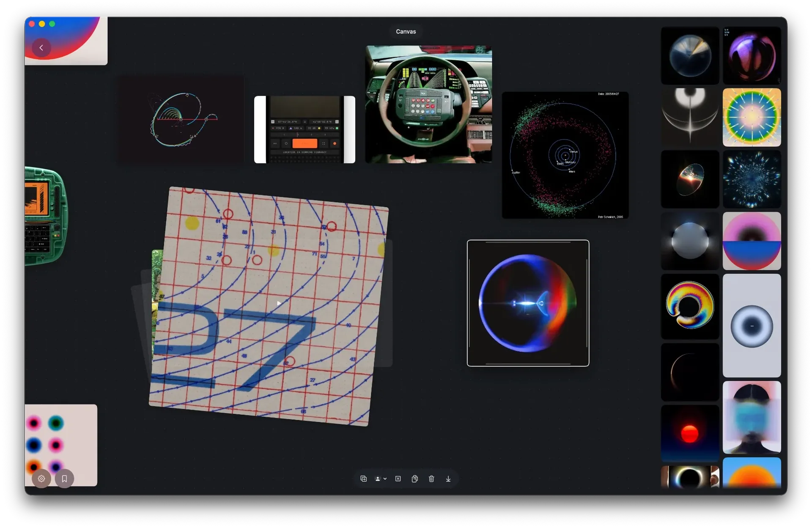Pick the purple iridescent orb thumbnail
812x528 pixels.
pos(752,55)
